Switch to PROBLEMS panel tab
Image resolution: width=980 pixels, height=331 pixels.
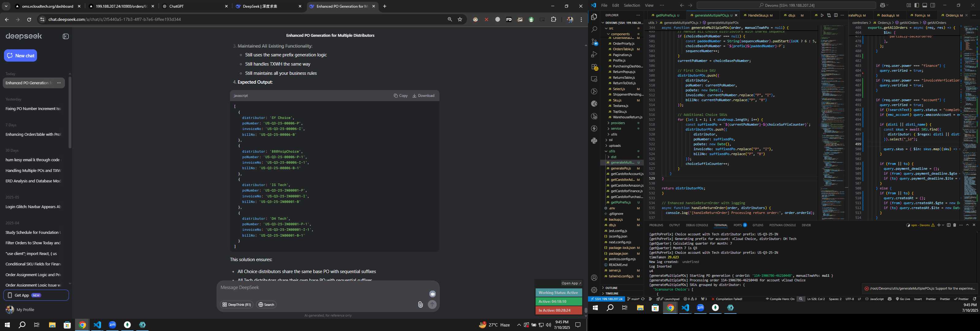pyautogui.click(x=656, y=225)
